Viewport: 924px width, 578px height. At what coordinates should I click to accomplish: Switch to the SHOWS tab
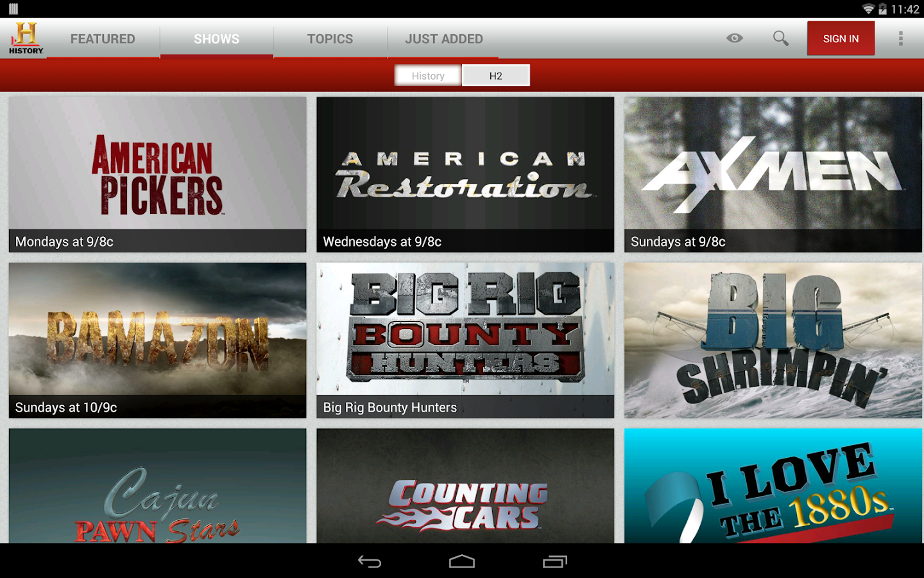click(x=216, y=39)
